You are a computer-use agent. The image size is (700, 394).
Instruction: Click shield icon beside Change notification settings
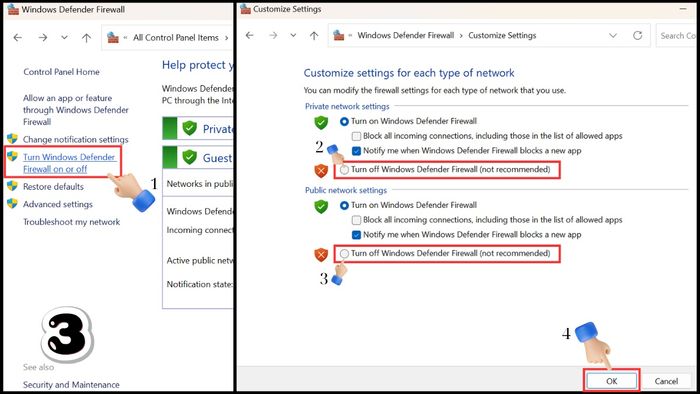click(x=12, y=138)
